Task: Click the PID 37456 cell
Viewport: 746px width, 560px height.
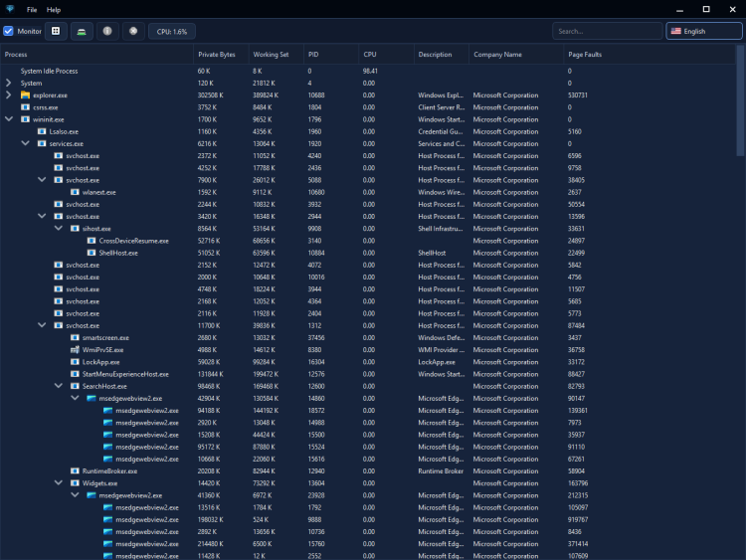Action: (316, 338)
